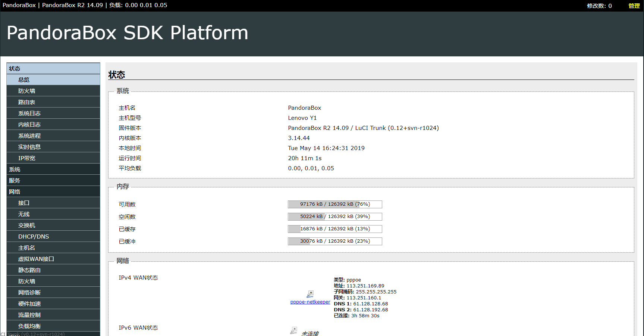Click the PandoraBox SDK Platform header
The height and width of the screenshot is (336, 644).
[x=127, y=33]
